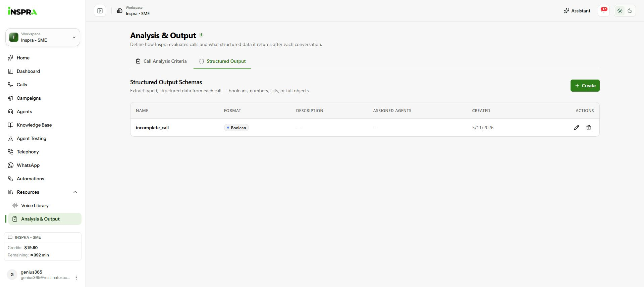Open the Assistant button
Viewport: 644px width, 287px height.
click(577, 11)
